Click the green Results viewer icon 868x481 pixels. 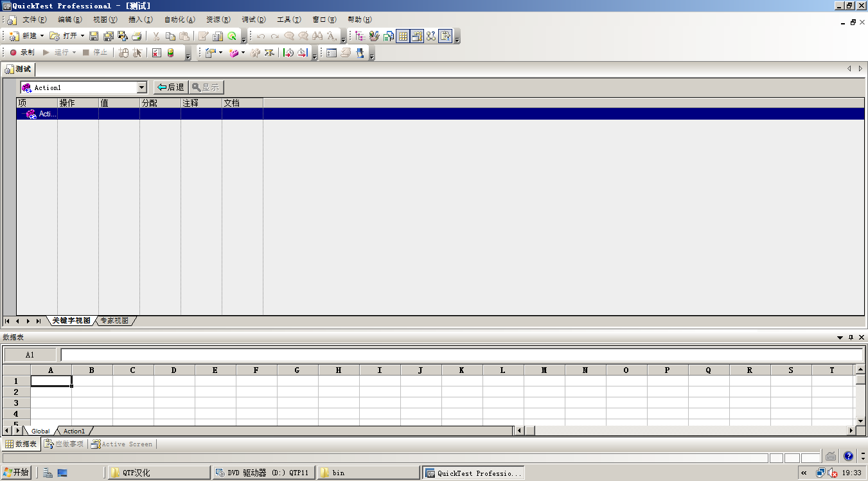pyautogui.click(x=232, y=36)
